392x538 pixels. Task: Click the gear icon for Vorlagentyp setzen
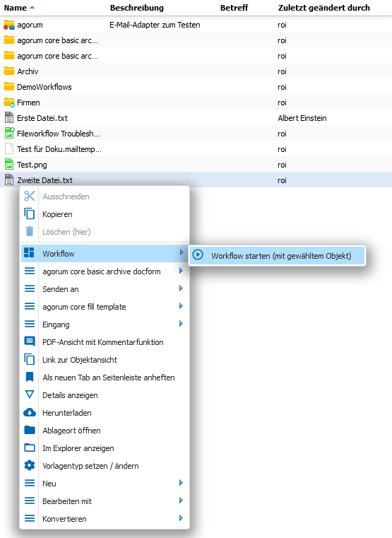tap(30, 465)
